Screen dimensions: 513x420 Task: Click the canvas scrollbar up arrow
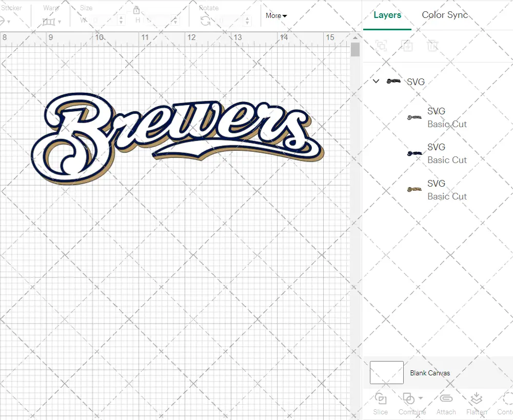click(355, 37)
